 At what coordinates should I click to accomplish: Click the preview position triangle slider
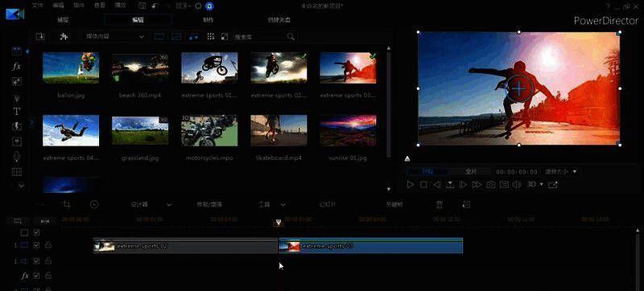(x=407, y=158)
